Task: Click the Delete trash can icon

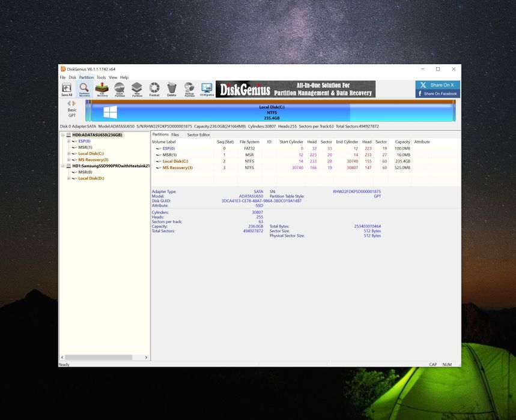Action: coord(171,89)
